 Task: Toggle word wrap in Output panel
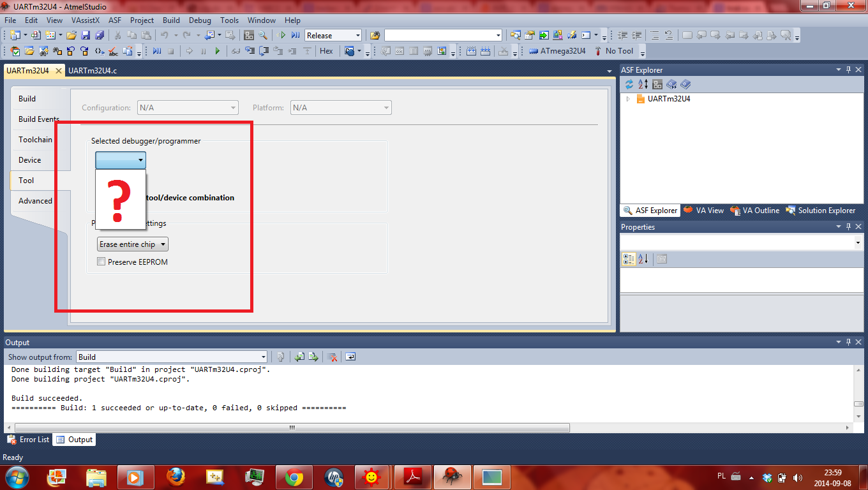coord(350,357)
